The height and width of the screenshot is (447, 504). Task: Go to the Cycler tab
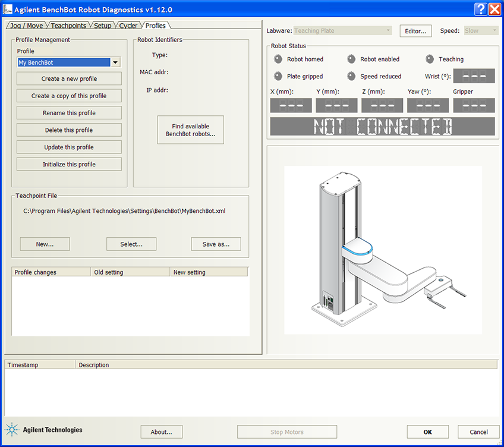(128, 26)
